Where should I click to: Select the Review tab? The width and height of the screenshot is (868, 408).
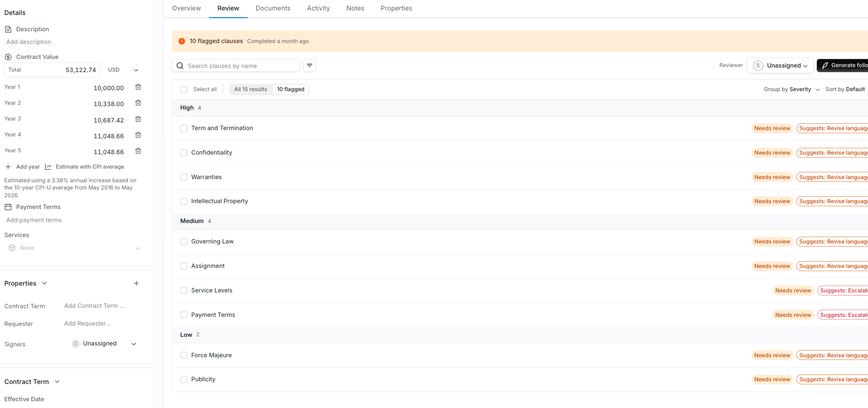pos(228,8)
